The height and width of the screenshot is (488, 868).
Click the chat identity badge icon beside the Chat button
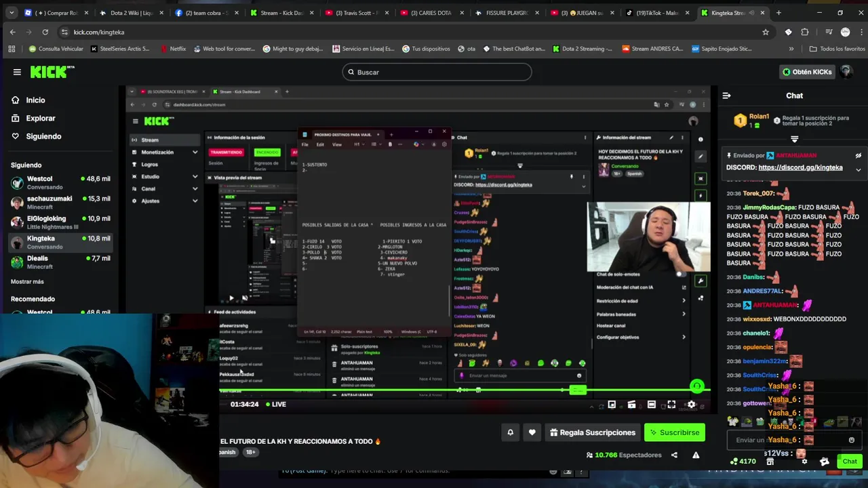pyautogui.click(x=824, y=462)
